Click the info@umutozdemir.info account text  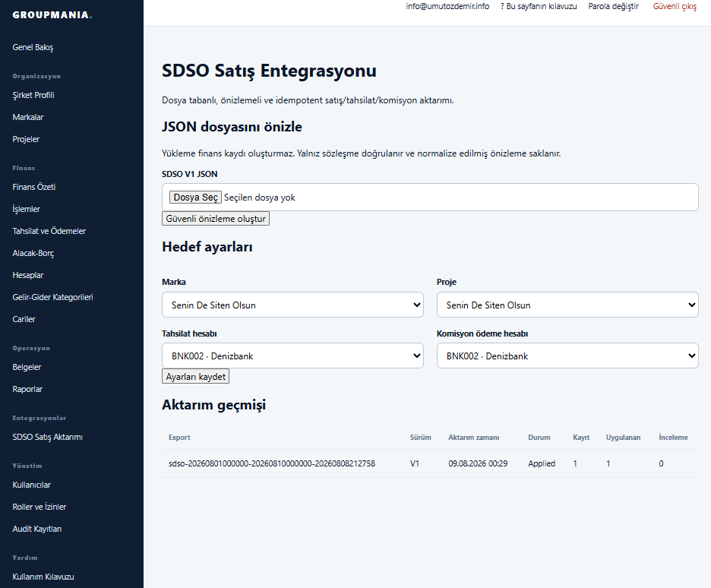pyautogui.click(x=447, y=6)
